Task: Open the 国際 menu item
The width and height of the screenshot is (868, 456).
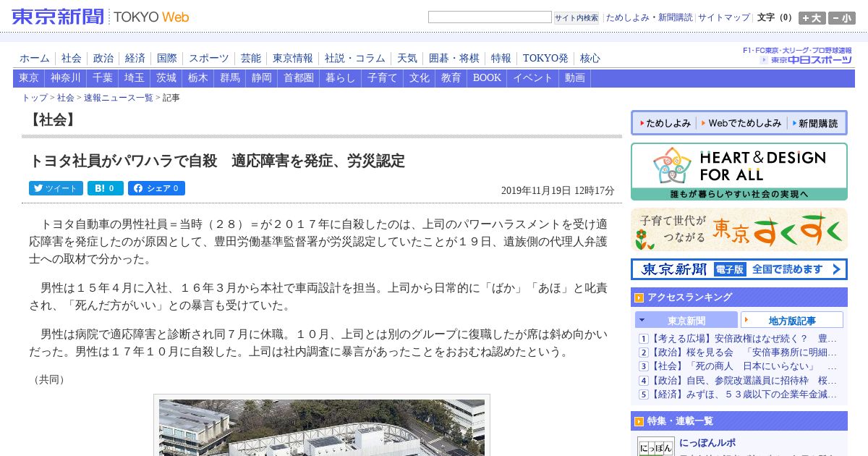Action: click(167, 59)
